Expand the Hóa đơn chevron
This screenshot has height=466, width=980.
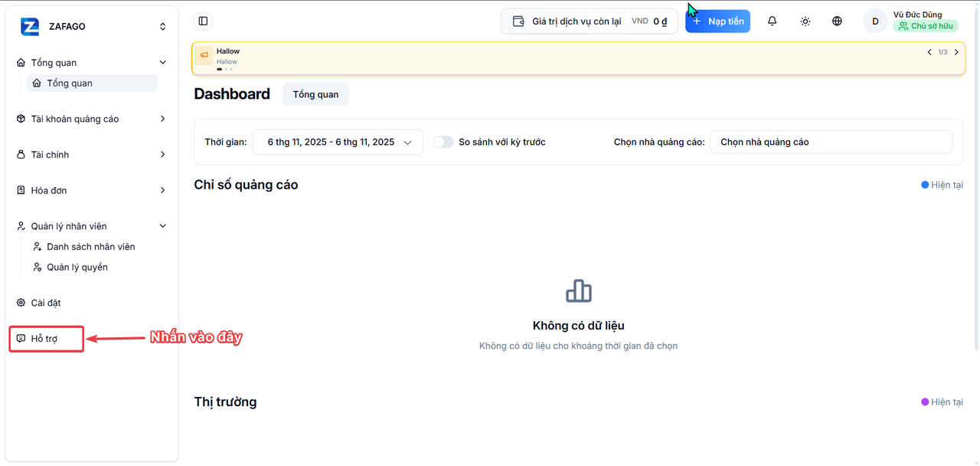tap(162, 190)
